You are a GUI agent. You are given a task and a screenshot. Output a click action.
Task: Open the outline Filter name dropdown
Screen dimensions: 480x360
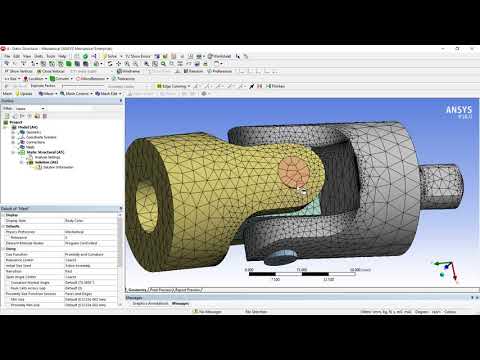tap(30, 108)
